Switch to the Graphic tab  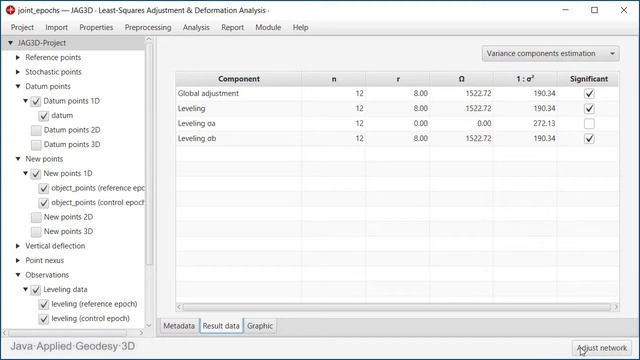pos(260,326)
